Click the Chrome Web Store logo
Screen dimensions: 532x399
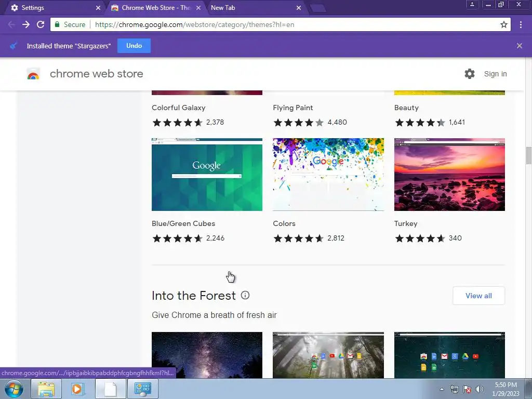(x=33, y=74)
